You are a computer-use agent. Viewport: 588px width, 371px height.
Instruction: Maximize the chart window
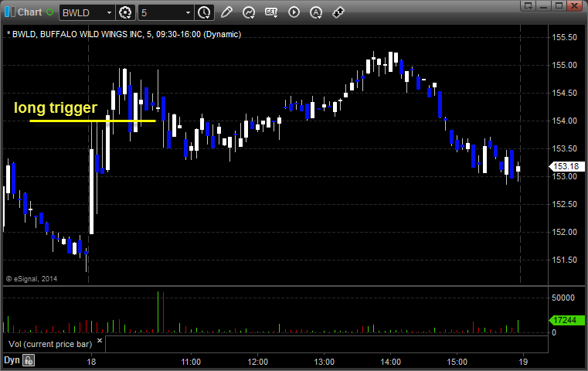[559, 5]
